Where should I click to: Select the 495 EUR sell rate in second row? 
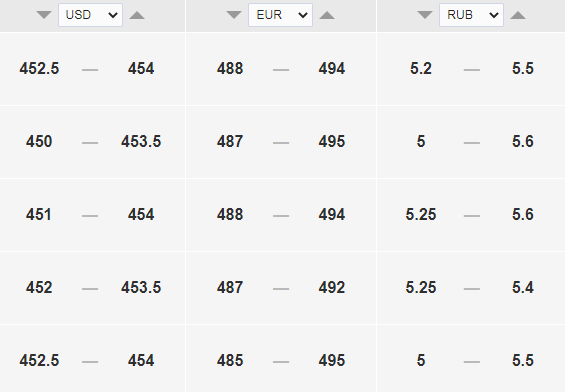tap(332, 141)
